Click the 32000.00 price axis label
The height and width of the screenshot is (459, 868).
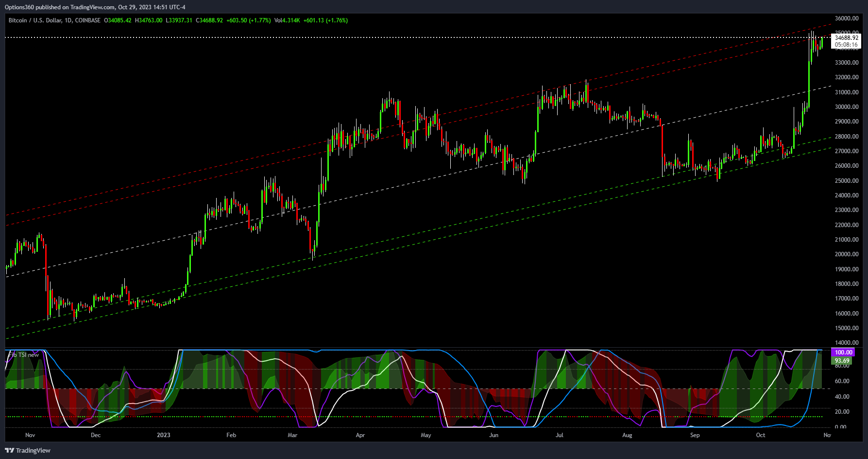847,77
